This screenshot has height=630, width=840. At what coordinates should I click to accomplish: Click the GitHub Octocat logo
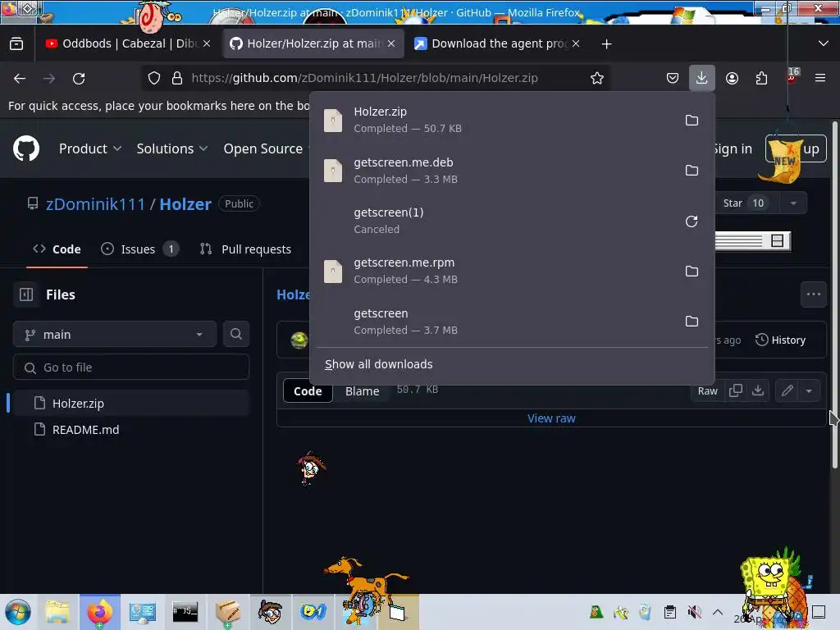pyautogui.click(x=25, y=148)
